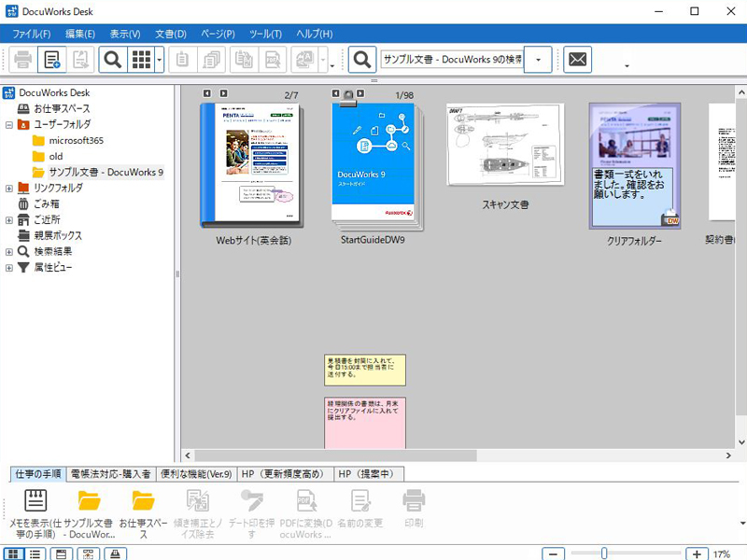Open the お仕事スペース shortcut folder icon
Image resolution: width=747 pixels, height=560 pixels.
pyautogui.click(x=143, y=500)
